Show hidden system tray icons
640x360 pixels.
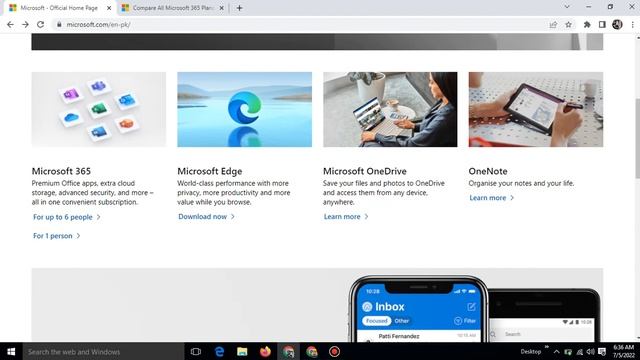pos(556,351)
